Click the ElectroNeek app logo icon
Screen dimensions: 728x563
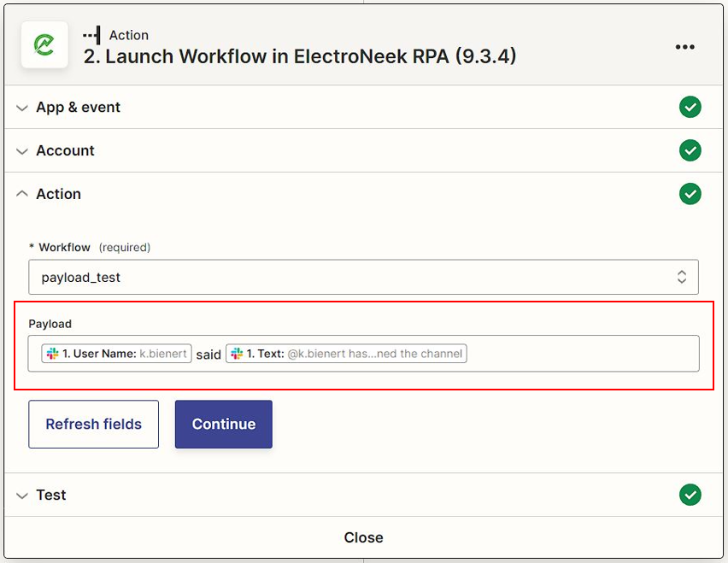click(44, 45)
